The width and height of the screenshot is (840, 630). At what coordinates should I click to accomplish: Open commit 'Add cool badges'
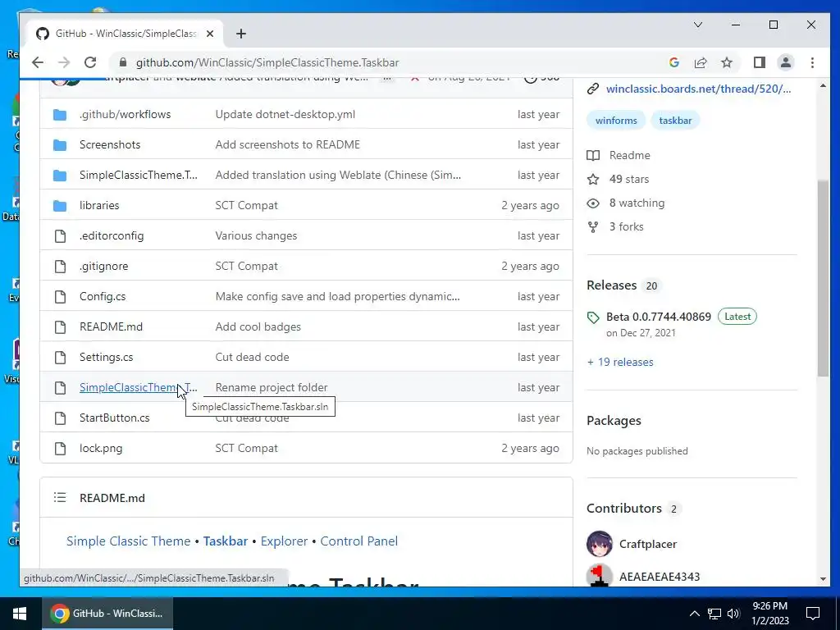tap(258, 326)
